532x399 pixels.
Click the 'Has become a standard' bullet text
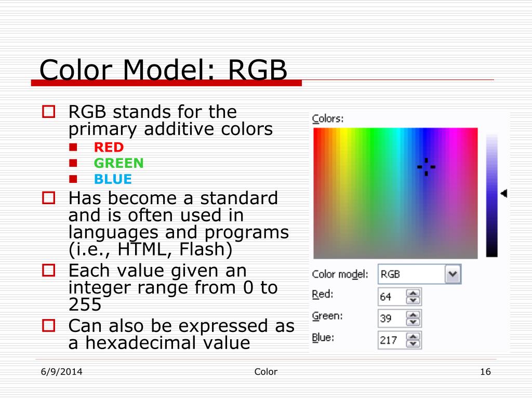pyautogui.click(x=173, y=198)
